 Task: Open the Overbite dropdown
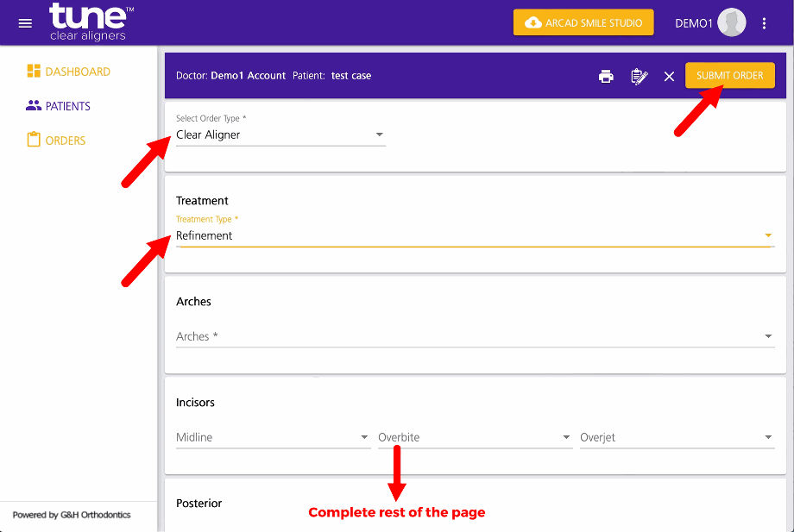click(x=475, y=437)
